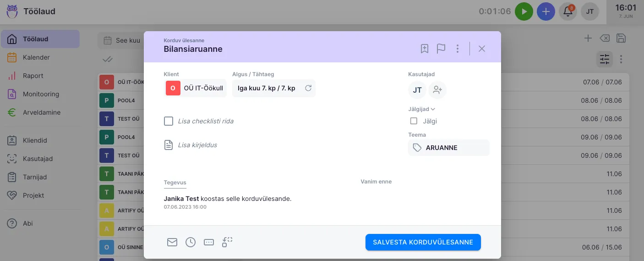Add a user with the person-plus icon

click(x=437, y=90)
